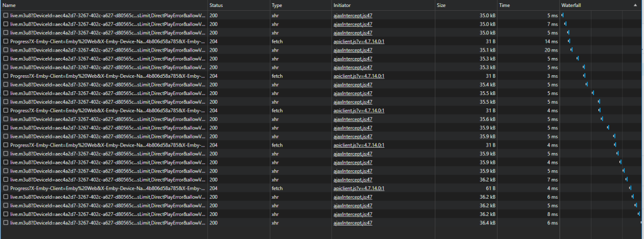644x239 pixels.
Task: Click file icon of the 35.4 kB request
Action: coord(6,84)
